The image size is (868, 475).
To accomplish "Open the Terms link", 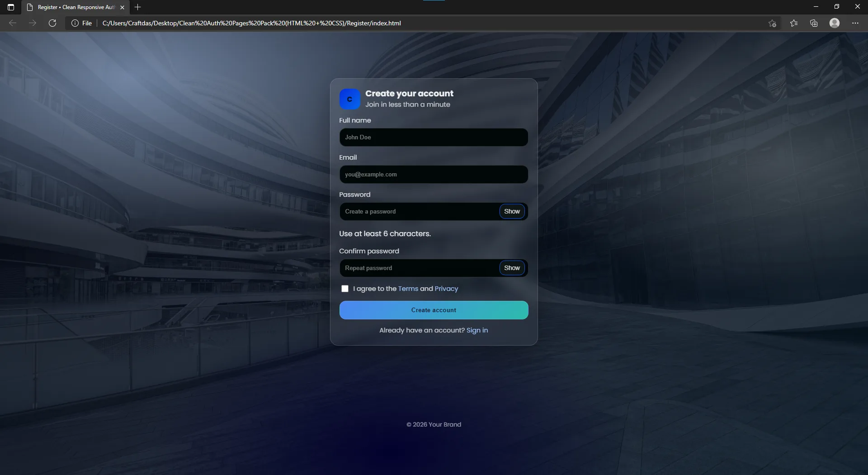I will click(x=408, y=289).
